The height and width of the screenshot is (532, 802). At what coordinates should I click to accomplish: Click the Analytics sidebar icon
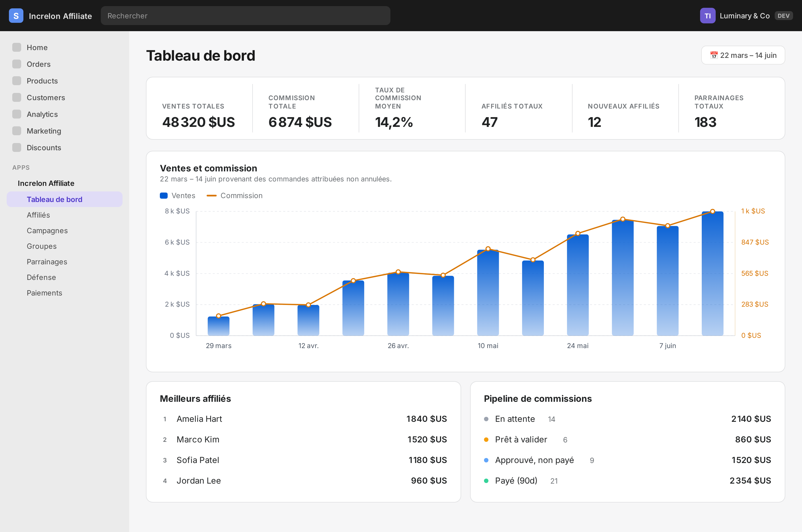[17, 114]
